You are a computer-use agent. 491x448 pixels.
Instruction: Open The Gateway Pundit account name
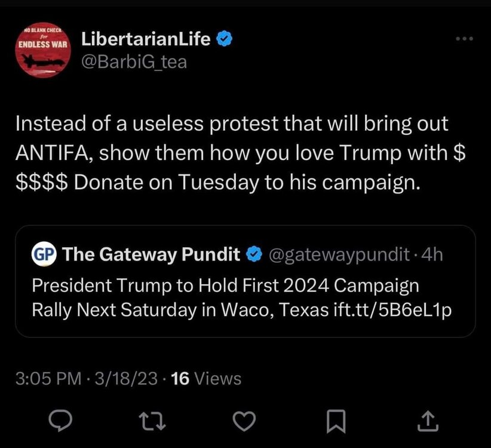152,255
